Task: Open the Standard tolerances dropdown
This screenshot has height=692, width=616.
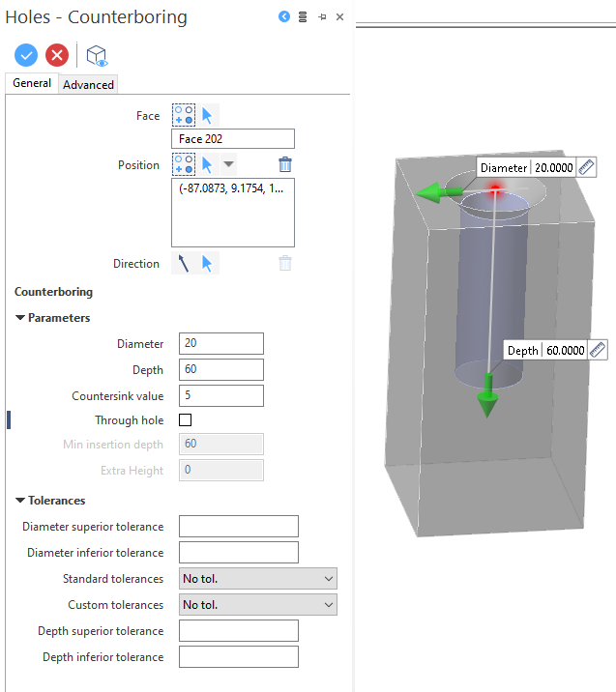Action: tap(258, 579)
